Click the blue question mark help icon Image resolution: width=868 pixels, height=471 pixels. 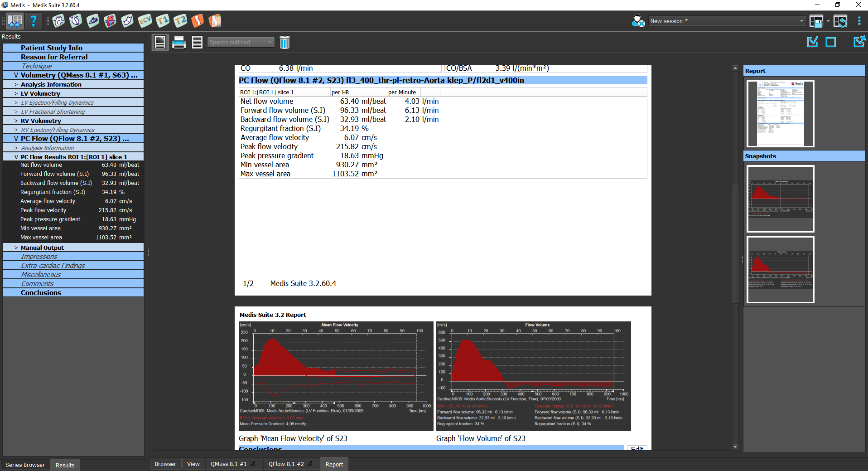(x=33, y=21)
